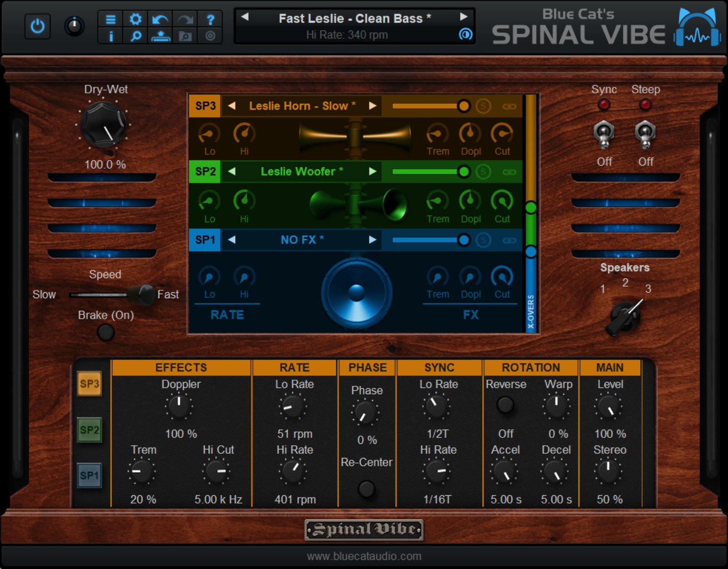
Task: Activate the magnifier zoom icon
Action: click(x=136, y=36)
